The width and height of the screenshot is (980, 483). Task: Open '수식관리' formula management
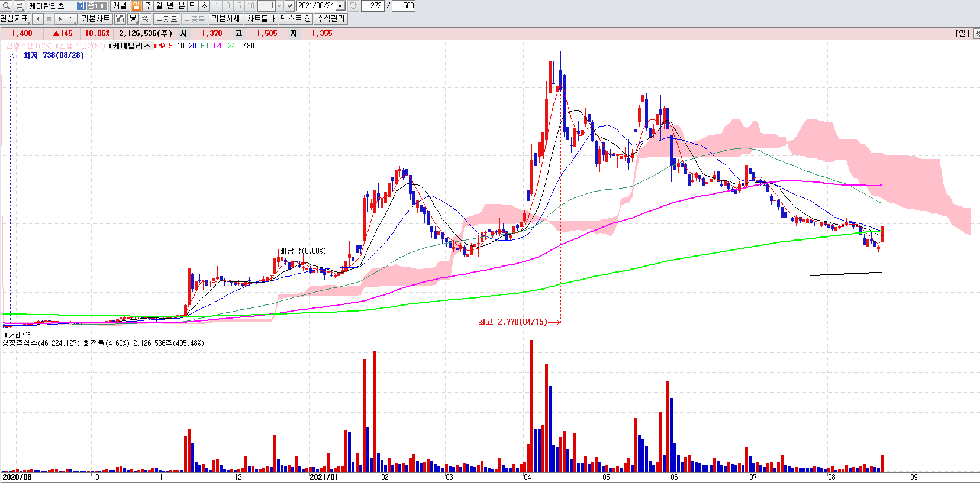tap(330, 19)
